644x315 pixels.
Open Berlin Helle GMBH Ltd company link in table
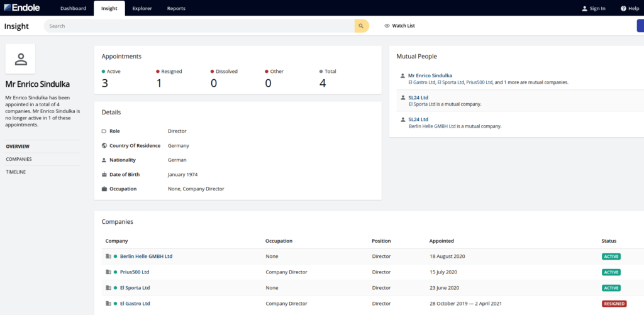click(x=146, y=257)
